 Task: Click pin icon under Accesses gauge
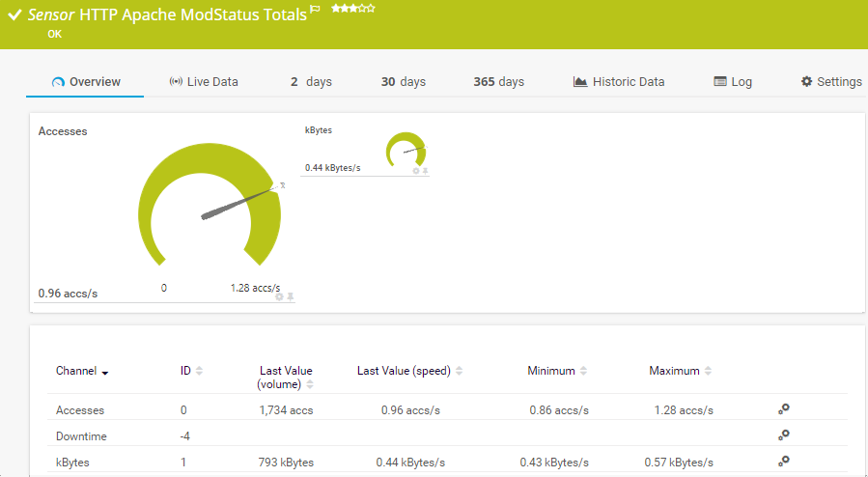coord(290,296)
